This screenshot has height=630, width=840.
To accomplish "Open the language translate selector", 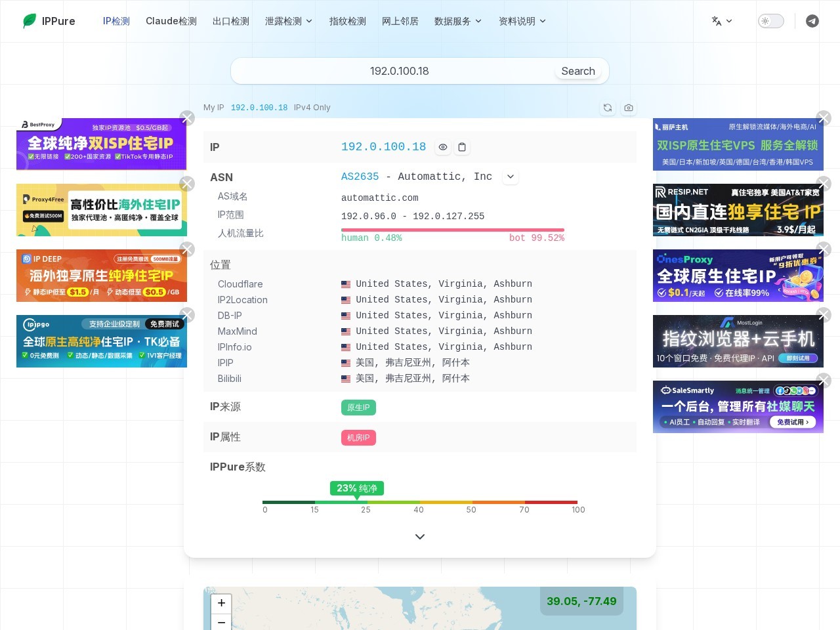I will pyautogui.click(x=722, y=21).
